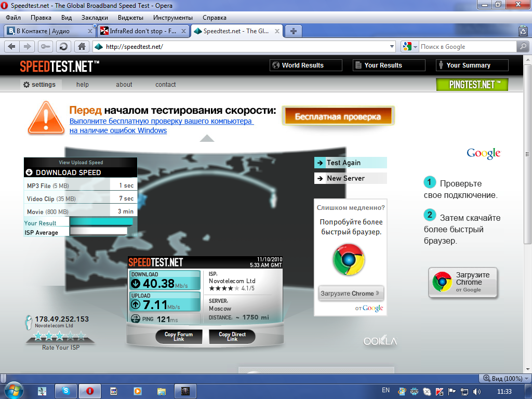532x399 pixels.
Task: Click the Загрузите Chrome от Google banner button
Action: (x=463, y=282)
